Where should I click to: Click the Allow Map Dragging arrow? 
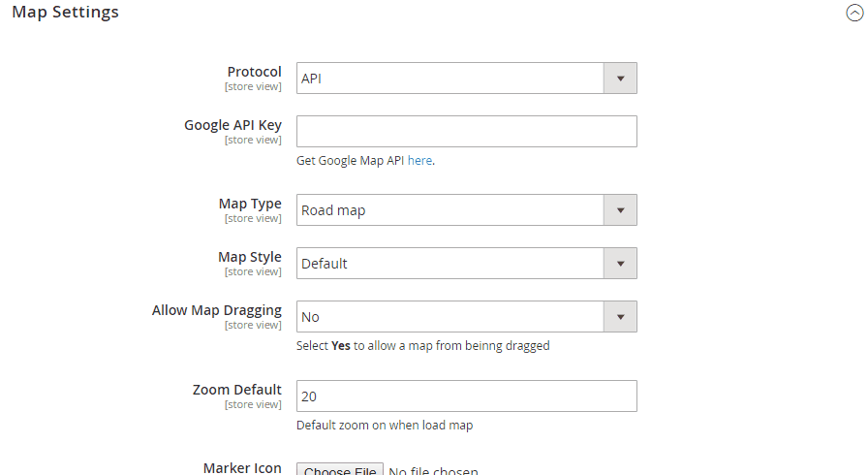coord(620,317)
